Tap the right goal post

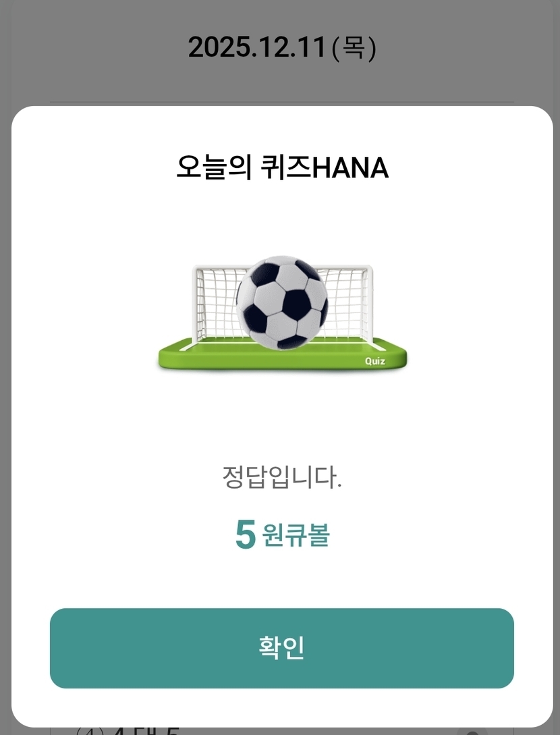(368, 304)
